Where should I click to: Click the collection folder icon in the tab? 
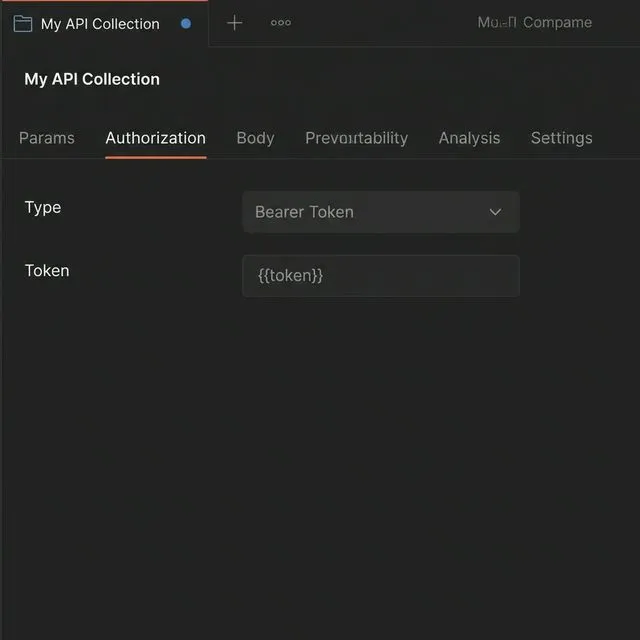[22, 24]
